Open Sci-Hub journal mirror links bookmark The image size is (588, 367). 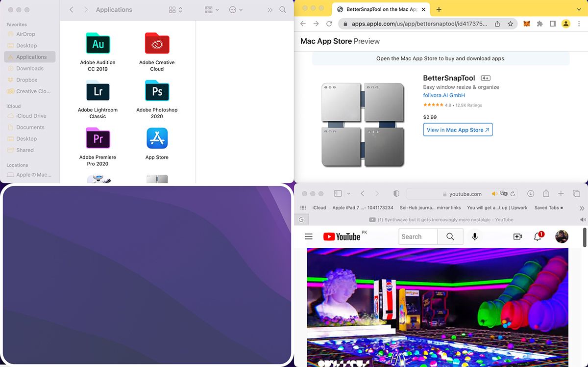click(430, 208)
